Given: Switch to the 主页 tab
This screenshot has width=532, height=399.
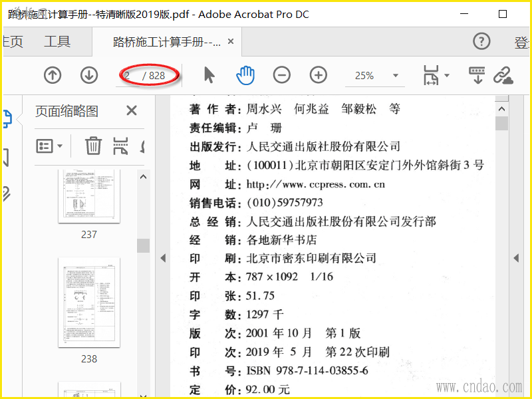Looking at the screenshot, I should [x=13, y=42].
